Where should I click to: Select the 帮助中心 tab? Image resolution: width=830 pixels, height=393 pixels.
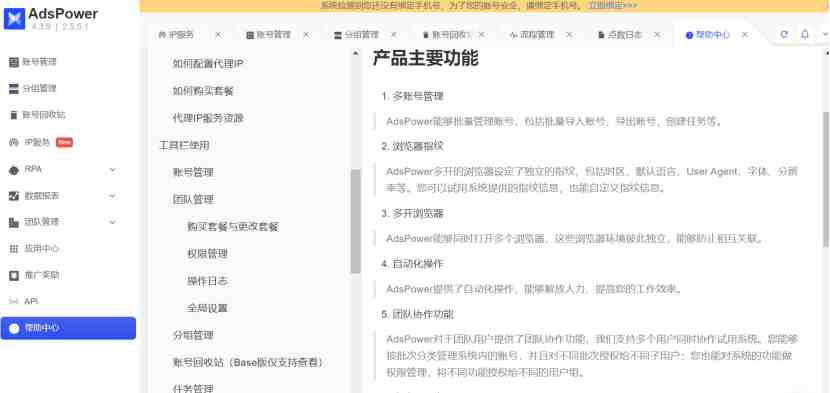[x=708, y=35]
